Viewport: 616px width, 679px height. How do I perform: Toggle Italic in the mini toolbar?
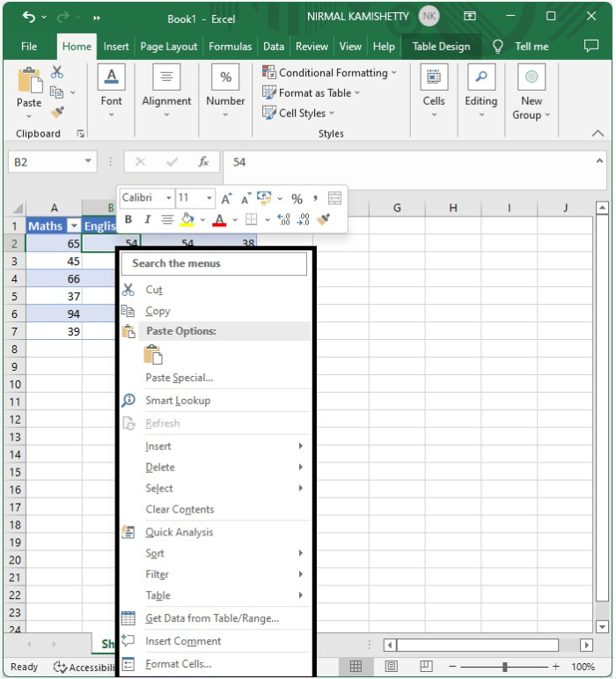tap(148, 219)
